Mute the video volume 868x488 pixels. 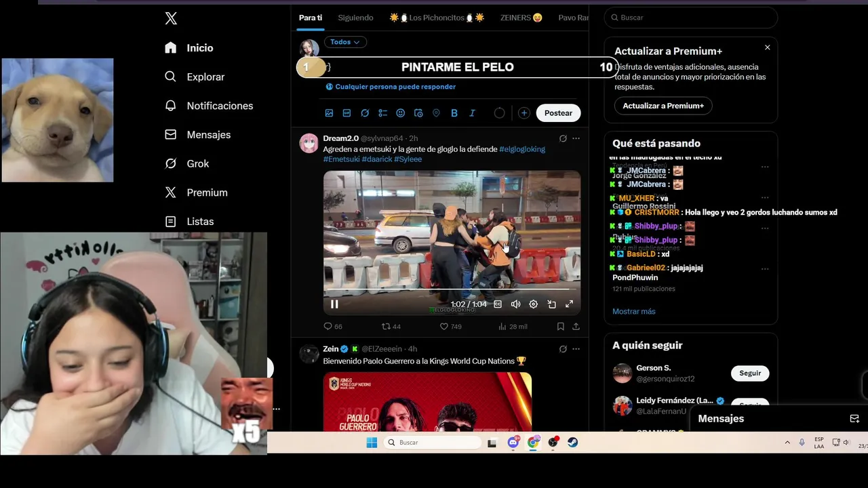point(515,304)
